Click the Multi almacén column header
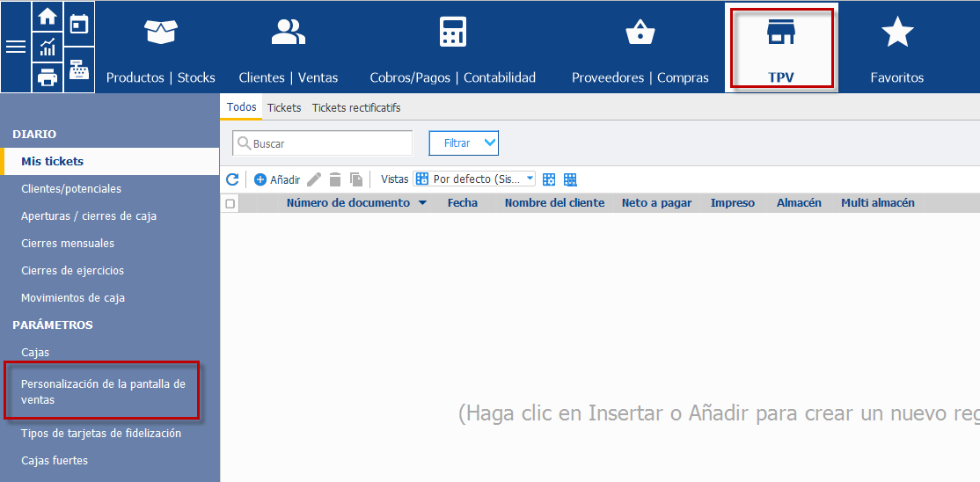The image size is (980, 482). point(877,203)
